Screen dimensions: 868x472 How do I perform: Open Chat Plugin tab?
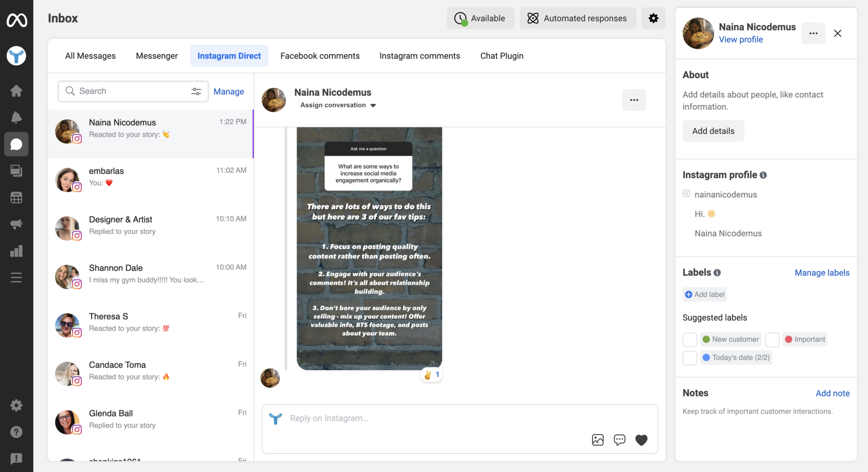pyautogui.click(x=502, y=56)
